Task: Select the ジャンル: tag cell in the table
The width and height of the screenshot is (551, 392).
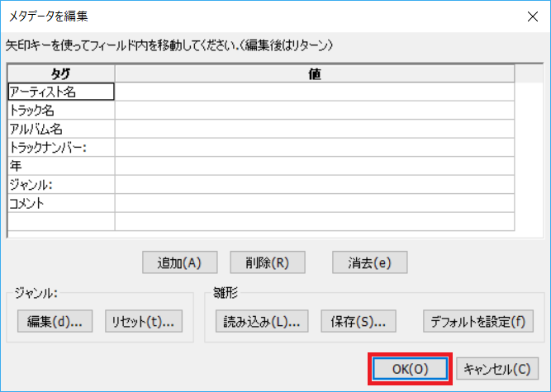Action: tap(61, 184)
